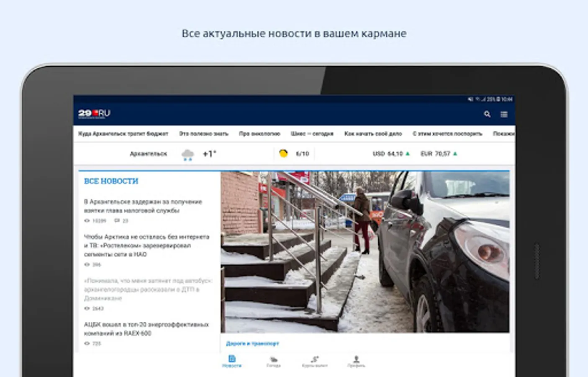
Task: Open the photo of icy steps and car
Action: click(365, 252)
